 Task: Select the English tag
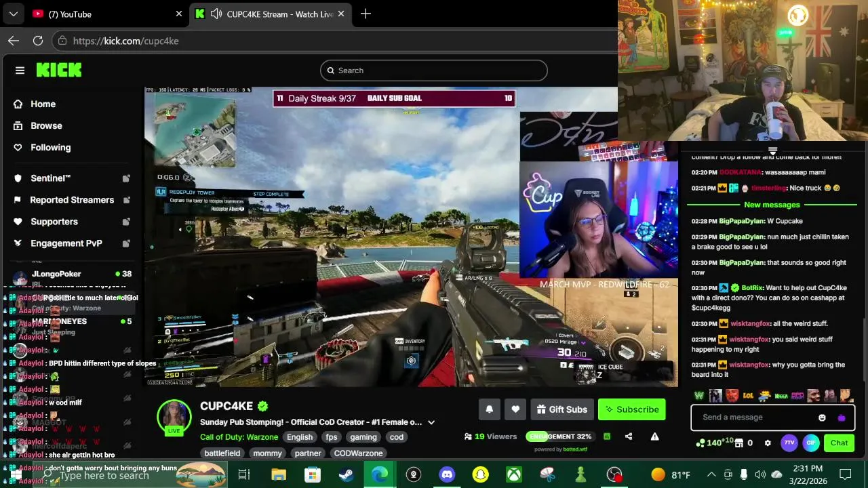tap(300, 437)
